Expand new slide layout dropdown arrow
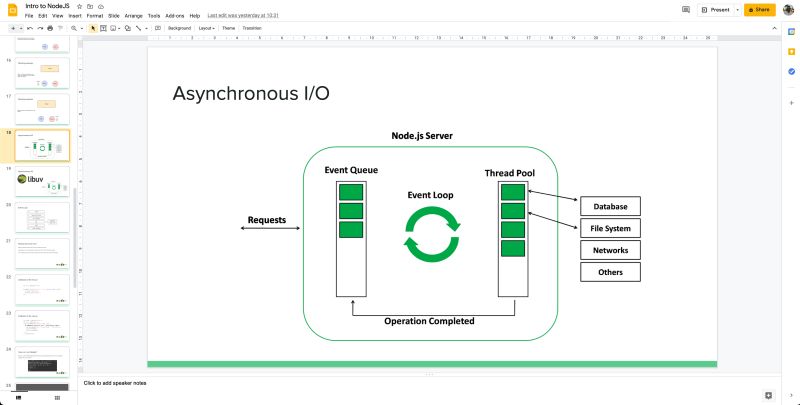 21,28
